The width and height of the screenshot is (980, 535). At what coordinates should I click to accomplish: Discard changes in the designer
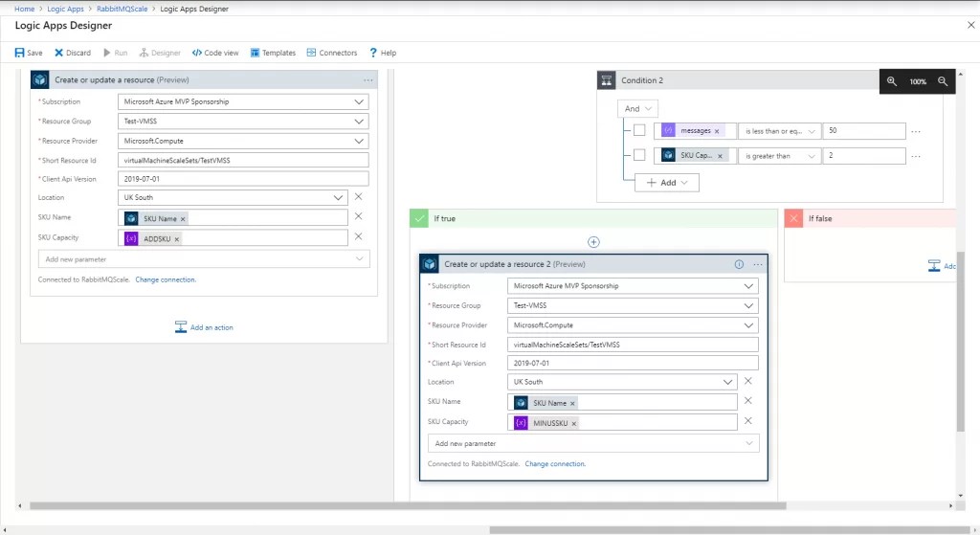point(73,53)
